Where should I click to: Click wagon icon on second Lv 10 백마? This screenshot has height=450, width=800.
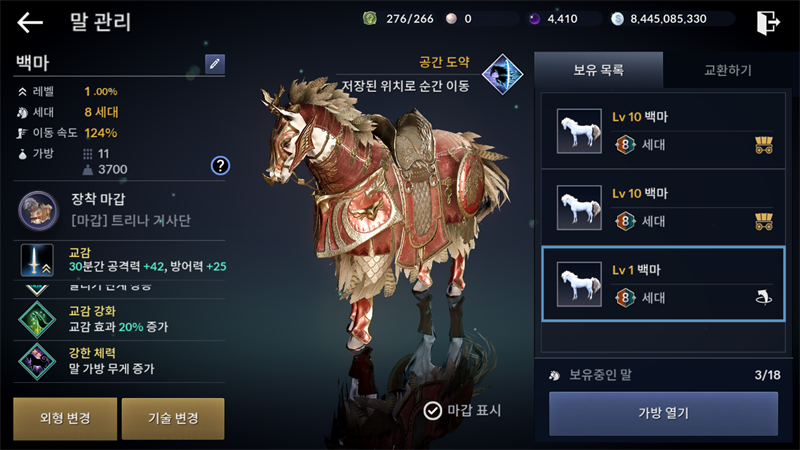tap(764, 222)
